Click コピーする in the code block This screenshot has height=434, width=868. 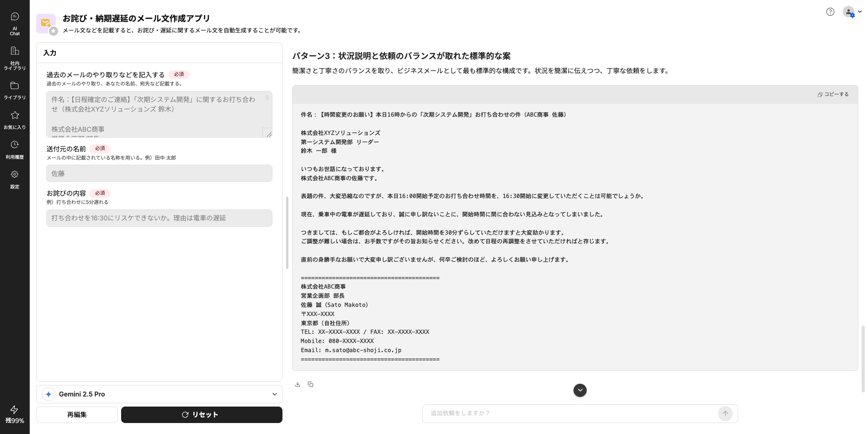click(833, 94)
